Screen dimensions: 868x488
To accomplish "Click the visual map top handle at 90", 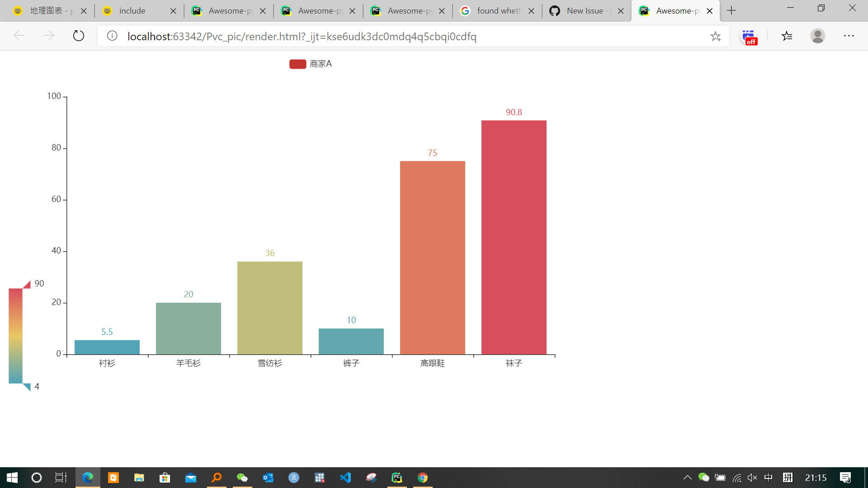I will (x=27, y=284).
